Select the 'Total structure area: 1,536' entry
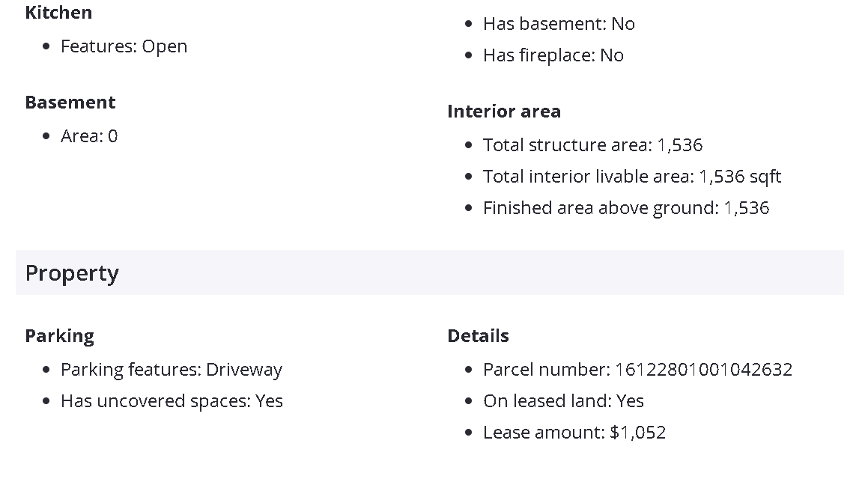 [592, 145]
